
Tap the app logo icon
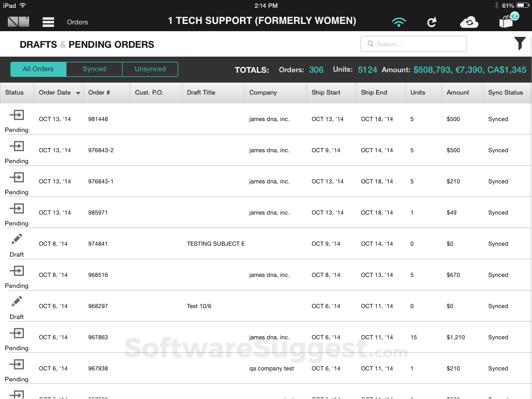click(18, 22)
